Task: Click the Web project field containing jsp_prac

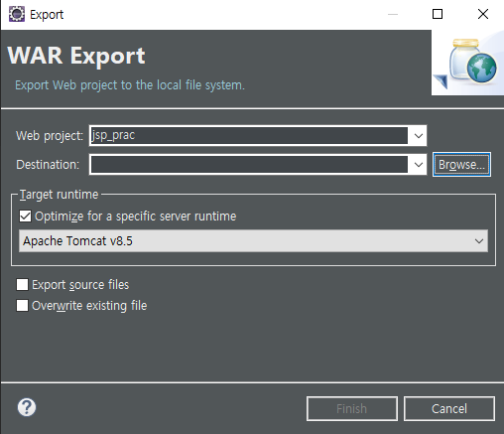Action: click(x=249, y=136)
